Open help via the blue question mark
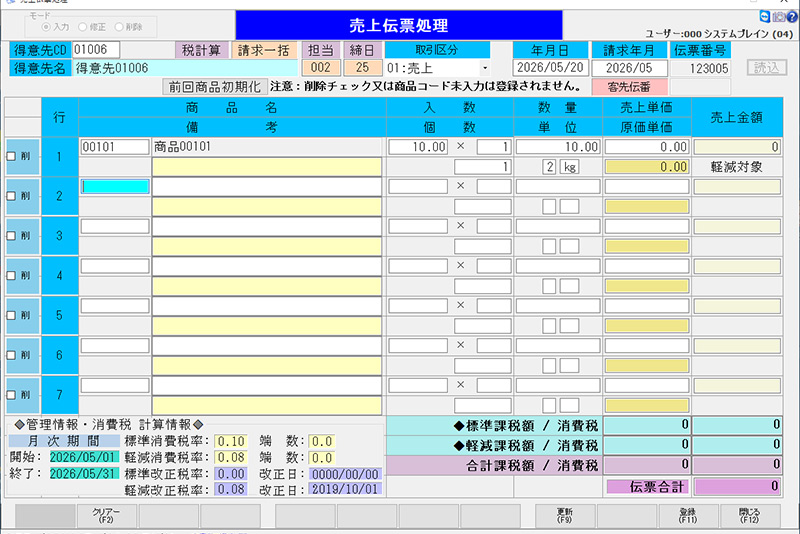This screenshot has width=800, height=534. [792, 17]
